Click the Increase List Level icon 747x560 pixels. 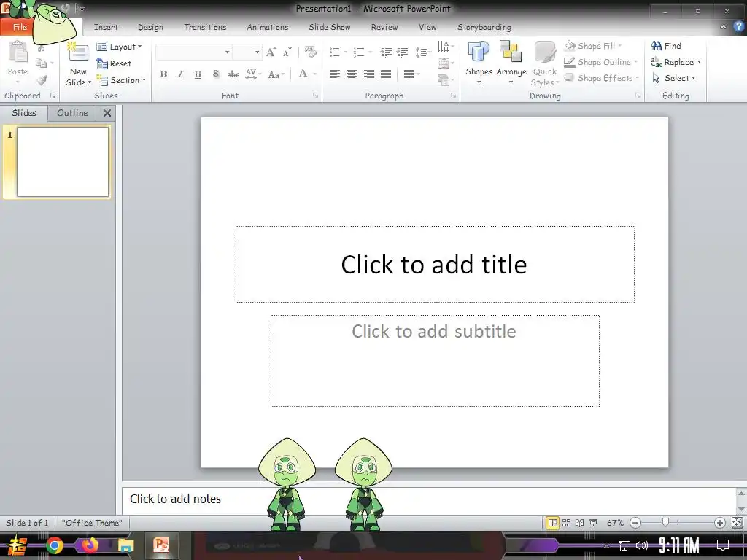pos(402,52)
